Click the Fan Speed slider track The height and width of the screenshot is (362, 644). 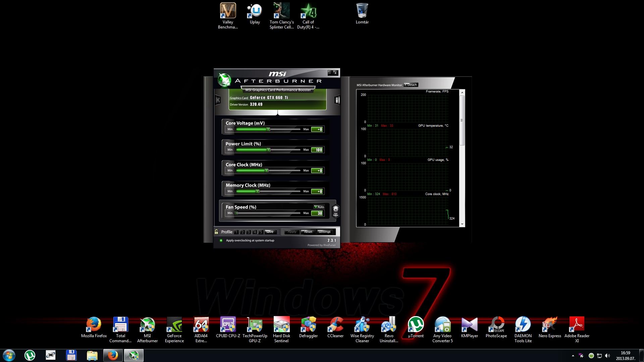(x=268, y=213)
